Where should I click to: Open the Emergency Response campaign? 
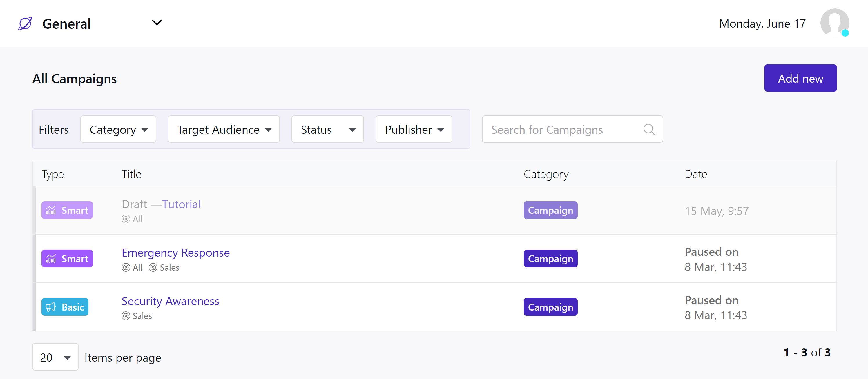175,253
